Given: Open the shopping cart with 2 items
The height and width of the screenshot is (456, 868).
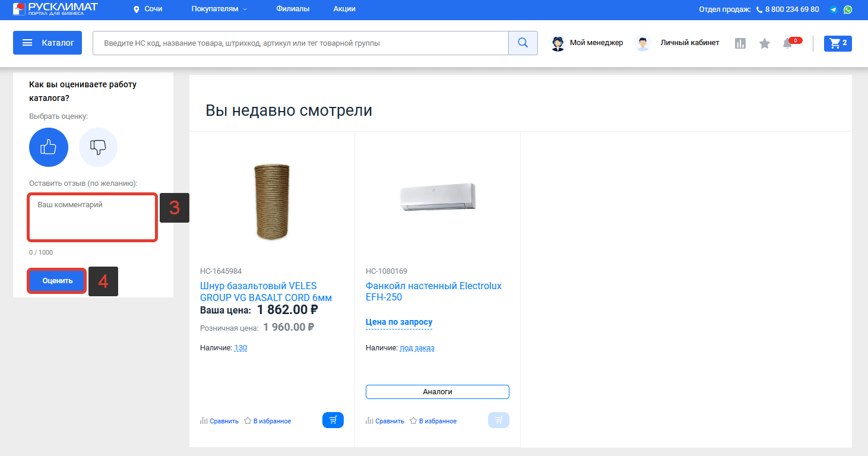Looking at the screenshot, I should pos(838,43).
